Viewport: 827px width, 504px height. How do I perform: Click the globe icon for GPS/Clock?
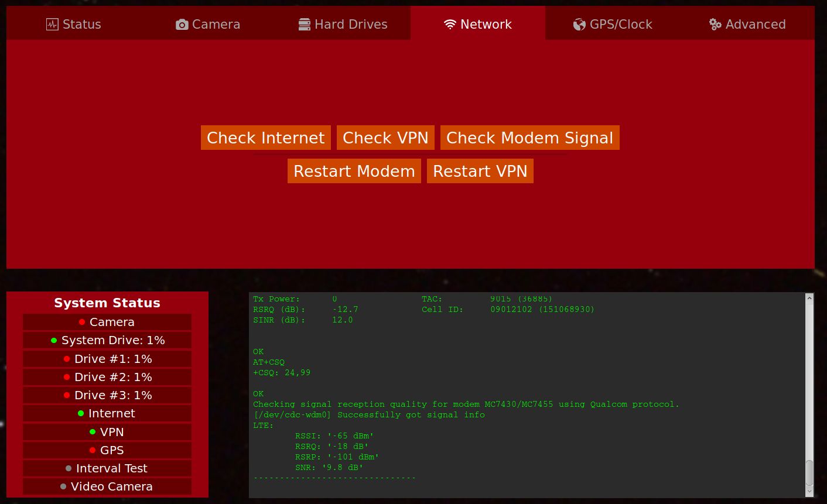point(579,25)
